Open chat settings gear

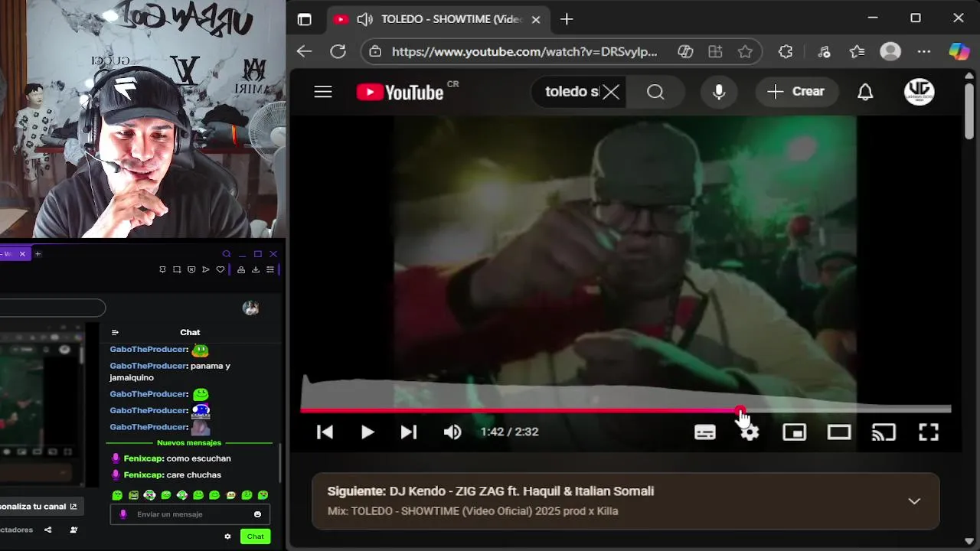[x=227, y=536]
